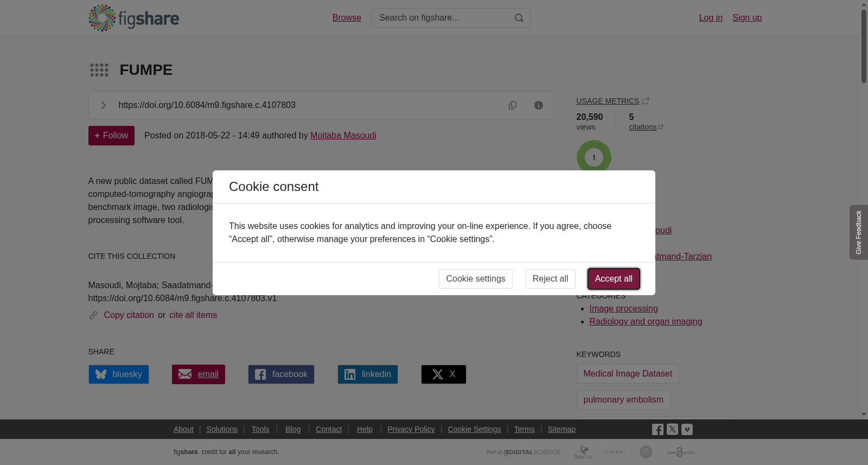
Task: View the 5 citations link
Action: point(646,127)
